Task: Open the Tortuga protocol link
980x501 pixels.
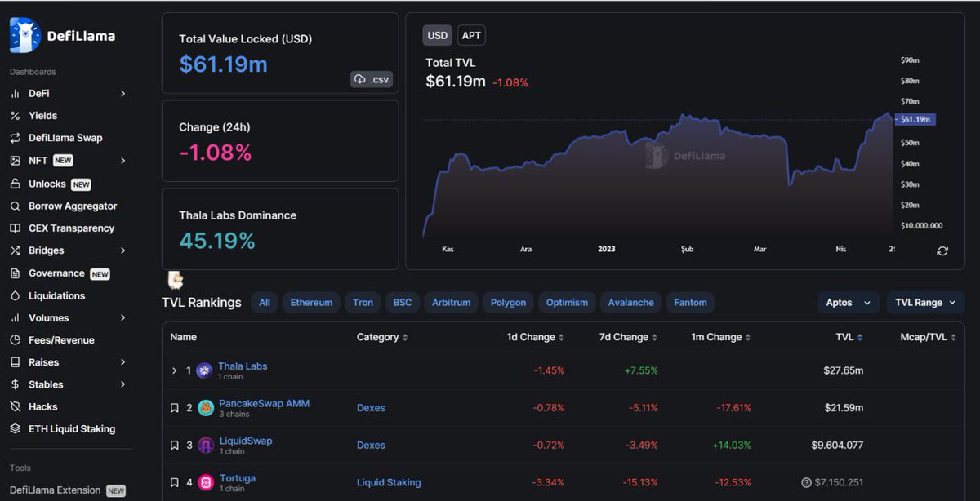Action: click(237, 478)
